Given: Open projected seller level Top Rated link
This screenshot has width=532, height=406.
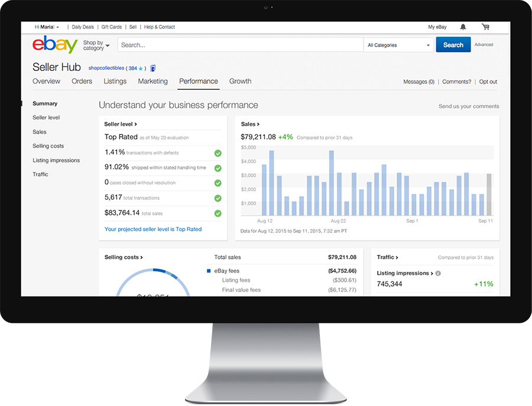Looking at the screenshot, I should (x=153, y=229).
